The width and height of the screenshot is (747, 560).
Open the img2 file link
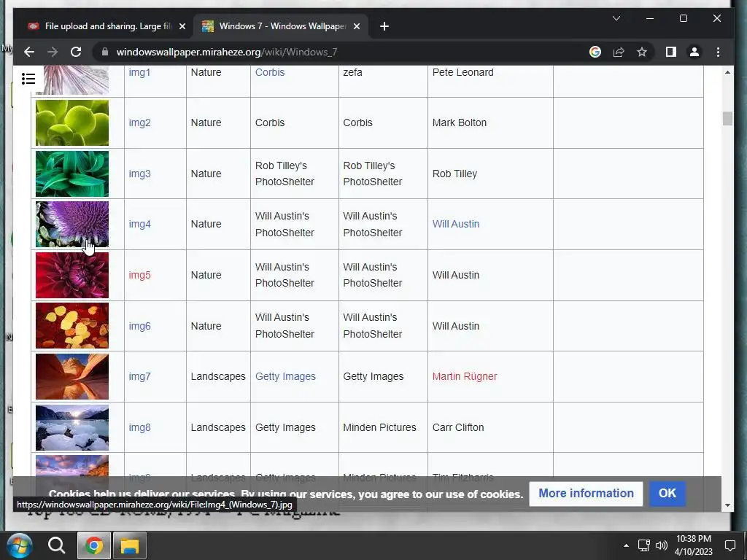point(139,122)
